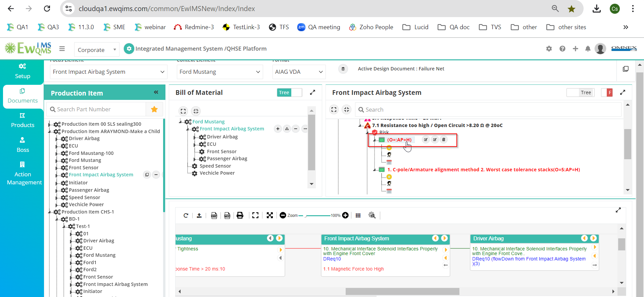Refresh the failure net diagram
The image size is (644, 297).
pyautogui.click(x=186, y=216)
